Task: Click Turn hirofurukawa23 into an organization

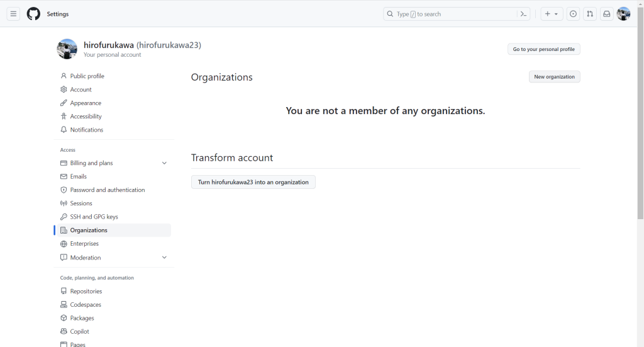Action: (x=253, y=182)
